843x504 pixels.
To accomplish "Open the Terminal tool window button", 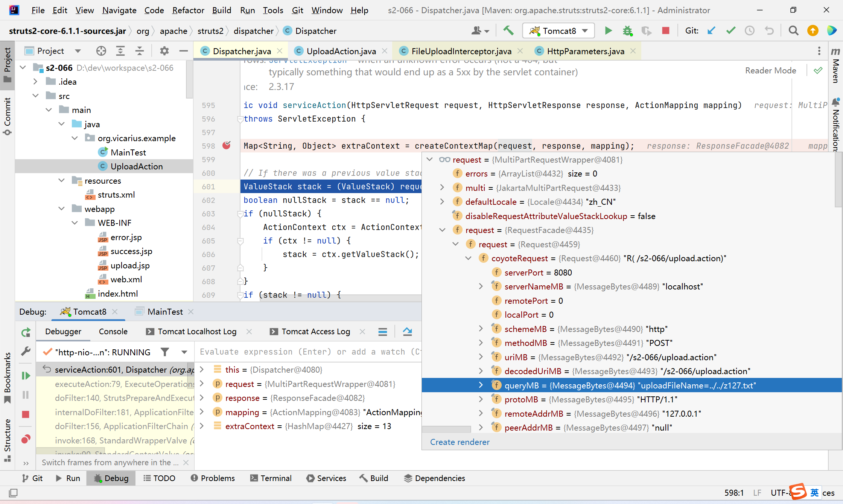I will point(271,478).
